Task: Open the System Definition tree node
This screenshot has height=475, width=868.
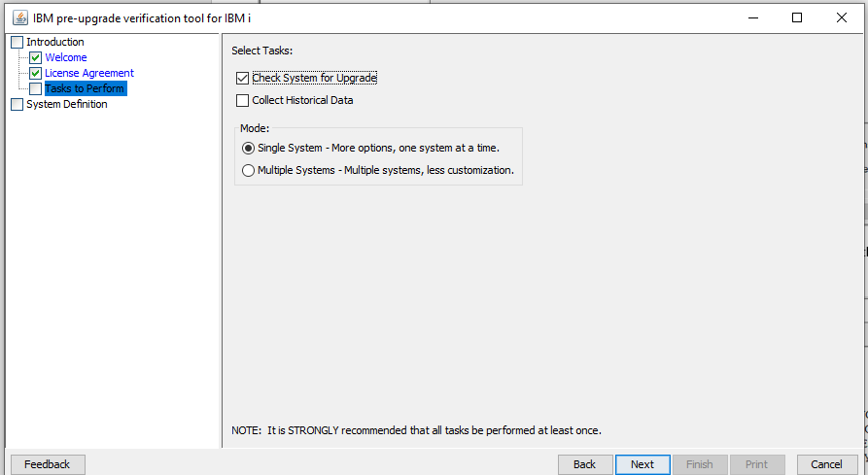Action: [x=66, y=104]
